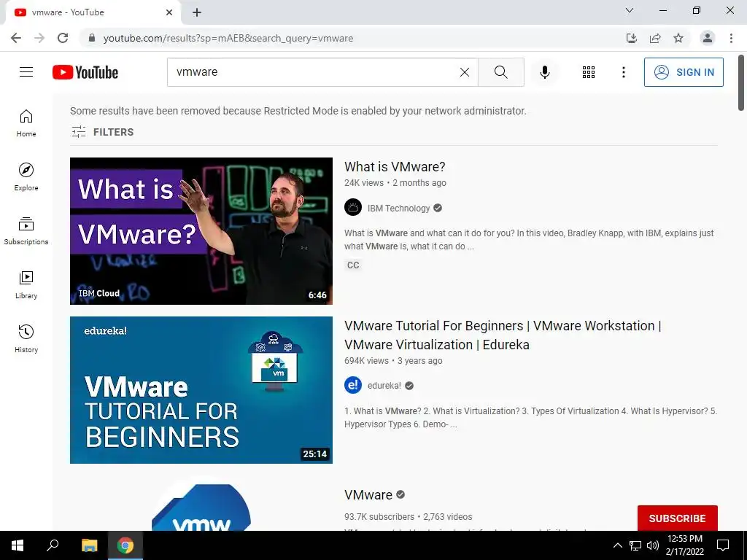Open the Explore sidebar section
The image size is (747, 560).
(x=26, y=177)
